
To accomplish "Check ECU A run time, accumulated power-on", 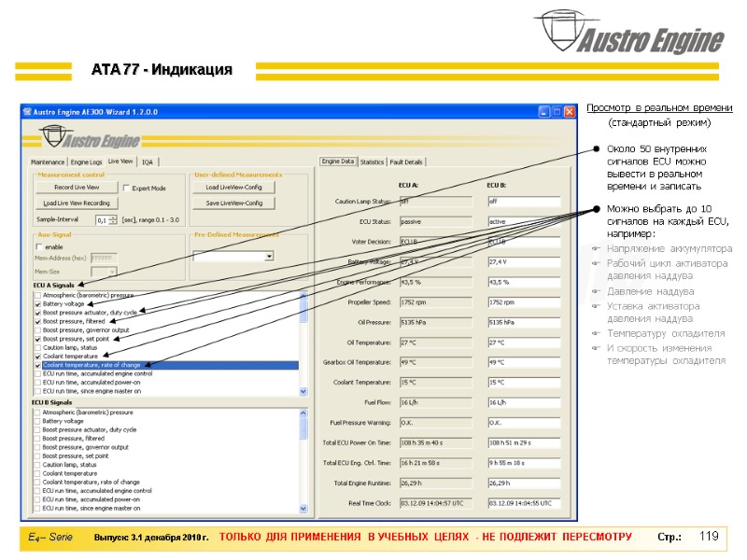I will [37, 383].
